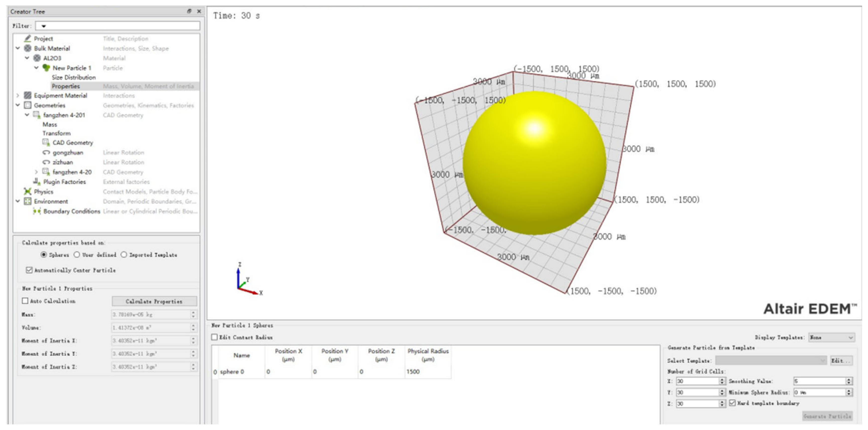Click the gongzhuan rotation icon
868x430 pixels.
(46, 153)
